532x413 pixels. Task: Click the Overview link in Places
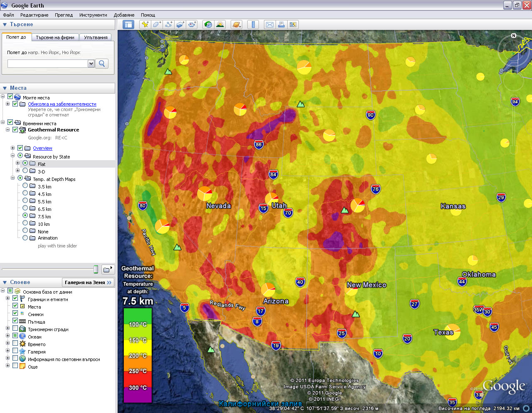42,148
